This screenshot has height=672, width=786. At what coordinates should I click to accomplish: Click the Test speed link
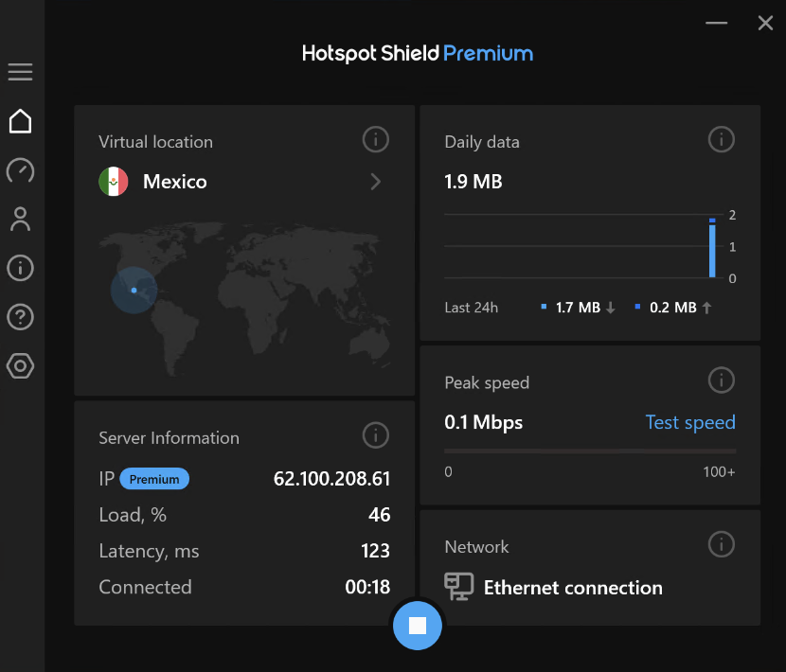(690, 422)
